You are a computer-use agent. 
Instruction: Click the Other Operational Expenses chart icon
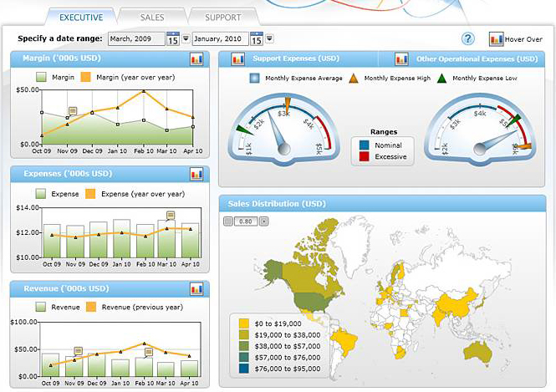point(401,59)
